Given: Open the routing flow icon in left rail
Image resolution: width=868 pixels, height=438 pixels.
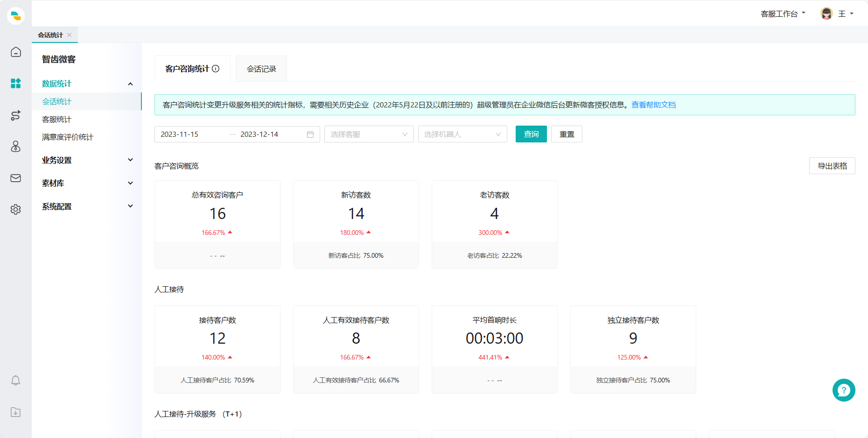Looking at the screenshot, I should (x=16, y=115).
